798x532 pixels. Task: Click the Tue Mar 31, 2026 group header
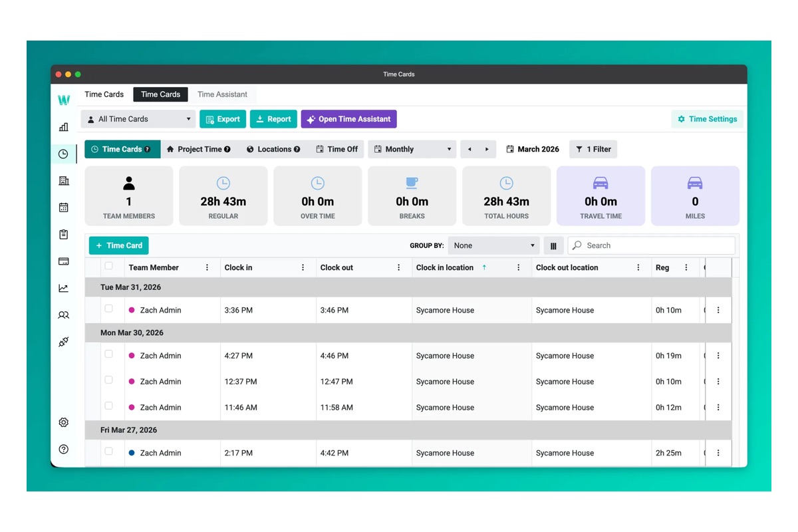pyautogui.click(x=408, y=287)
